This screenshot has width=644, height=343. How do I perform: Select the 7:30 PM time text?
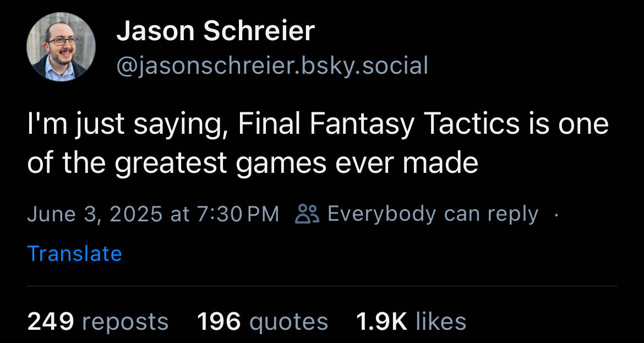(238, 214)
